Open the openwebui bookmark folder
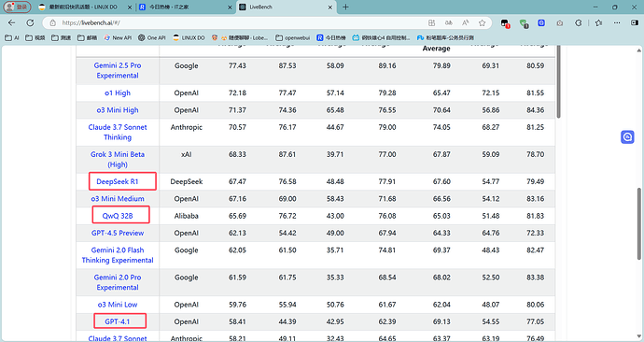This screenshot has width=644, height=342. pyautogui.click(x=292, y=37)
